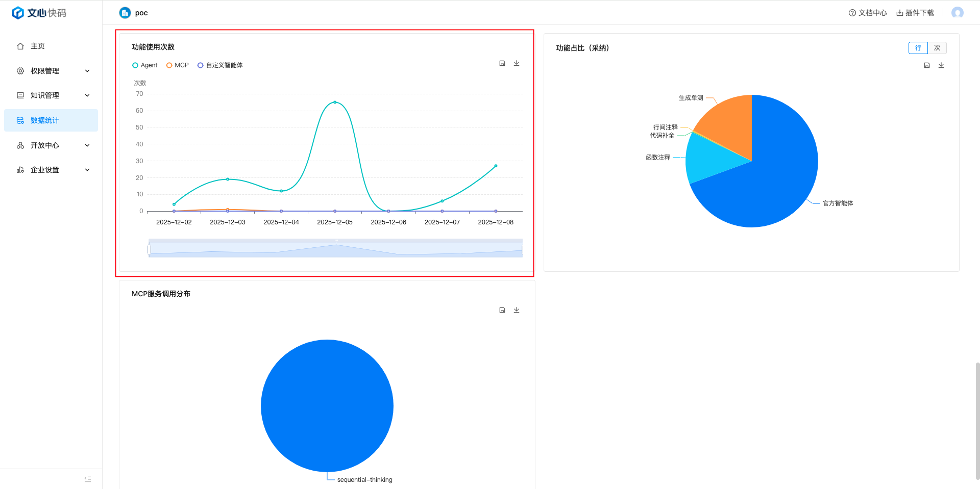Click the 文心快码 logo icon
Screen dimensions: 980x489
[18, 13]
